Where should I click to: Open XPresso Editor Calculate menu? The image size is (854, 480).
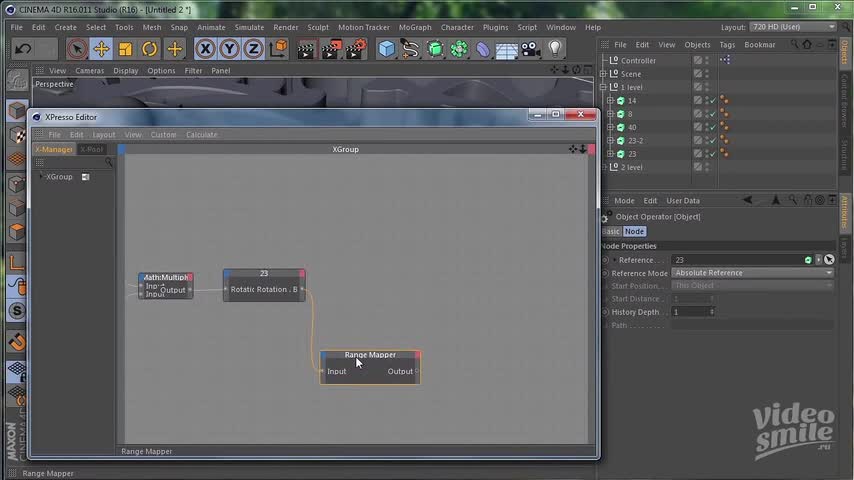[x=201, y=135]
